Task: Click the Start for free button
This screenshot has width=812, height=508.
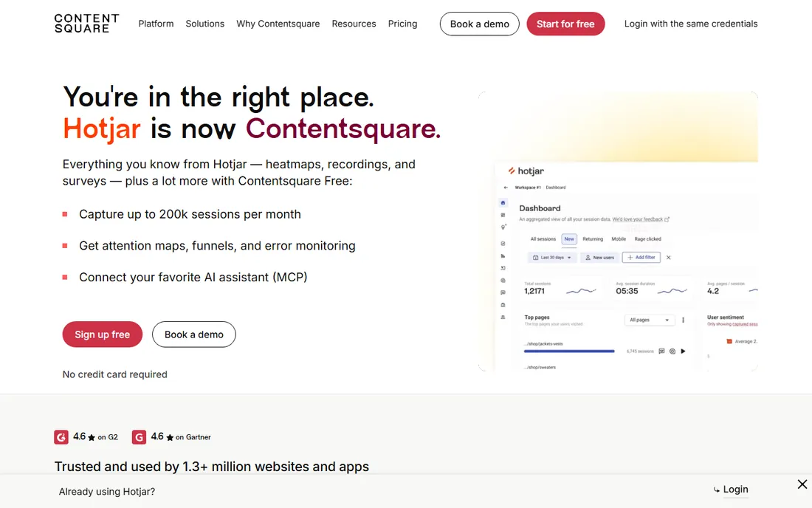Action: [x=565, y=24]
